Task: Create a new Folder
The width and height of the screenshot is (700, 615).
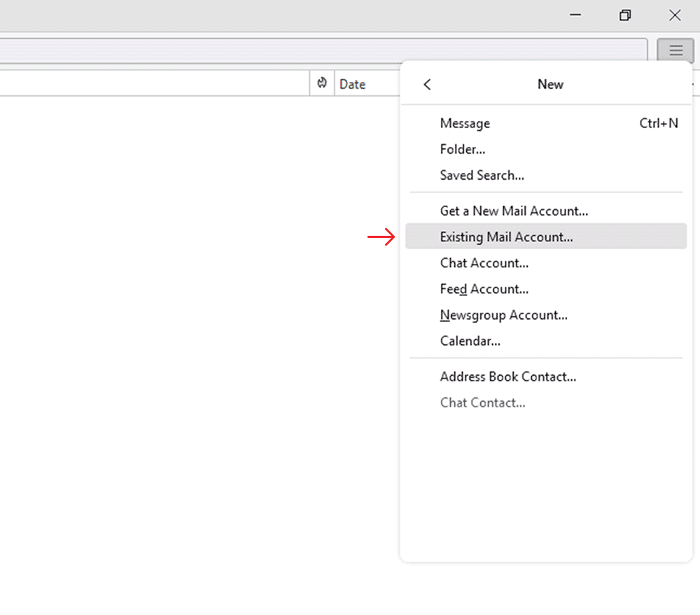Action: (463, 149)
